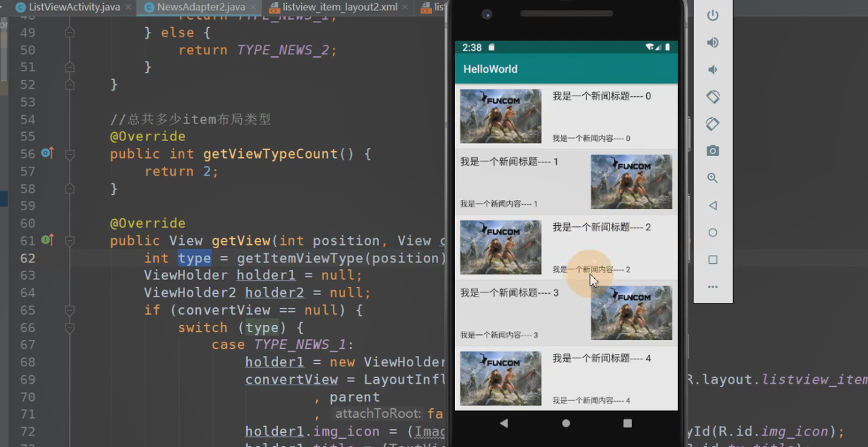This screenshot has width=868, height=447.
Task: Click the override gutter icon on line 56
Action: (x=47, y=153)
